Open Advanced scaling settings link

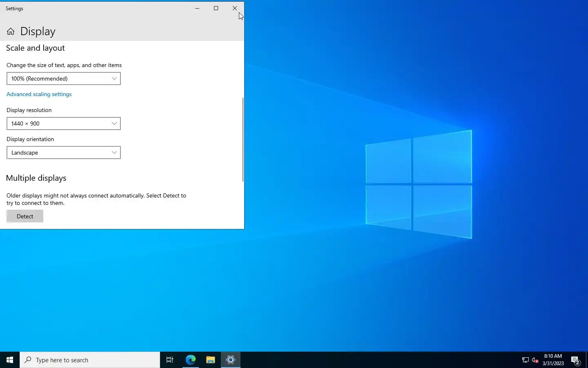pos(39,94)
